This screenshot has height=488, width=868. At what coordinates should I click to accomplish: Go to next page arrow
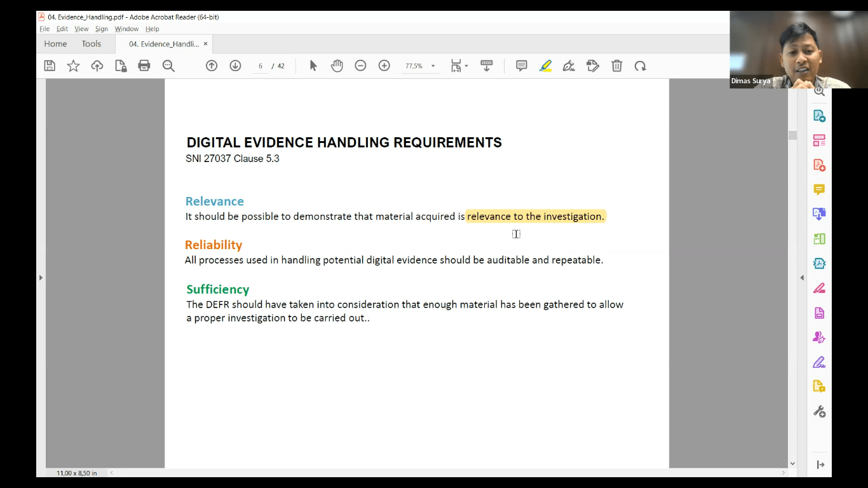click(235, 65)
